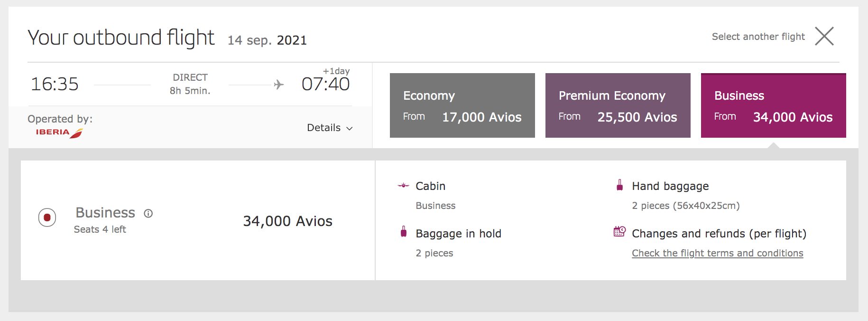Click the Baggage in hold suitcase icon
This screenshot has height=321, width=868.
pyautogui.click(x=404, y=232)
